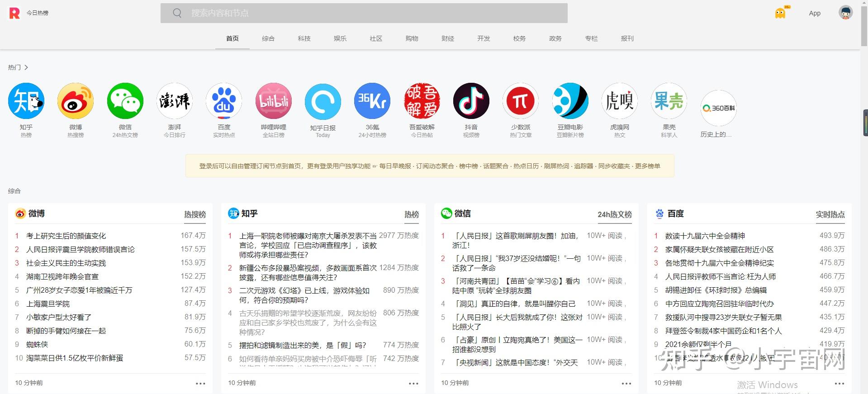Open 数读十九届六中全会精神 baidu topic
The width and height of the screenshot is (868, 394).
click(x=705, y=236)
